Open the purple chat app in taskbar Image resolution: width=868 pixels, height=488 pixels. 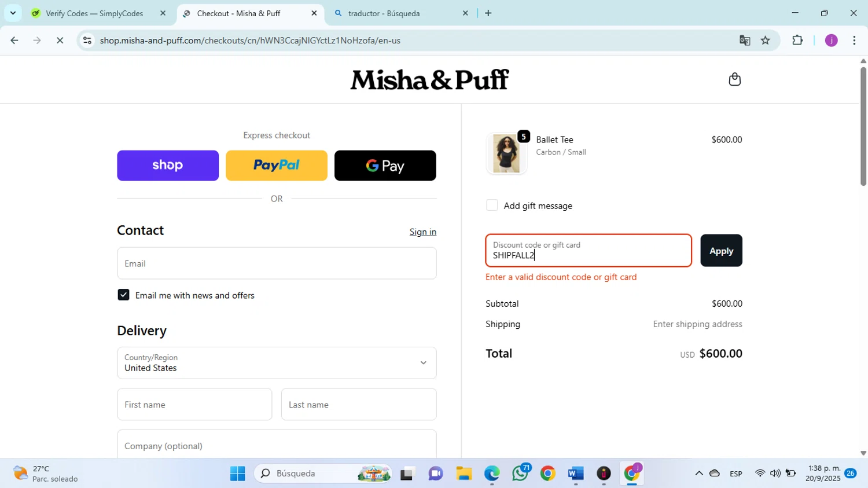436,474
